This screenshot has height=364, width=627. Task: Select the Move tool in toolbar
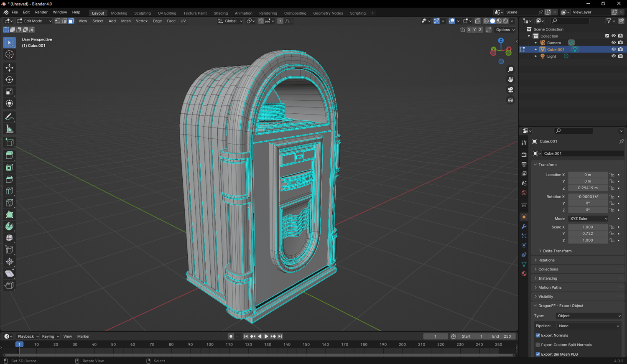coord(9,68)
